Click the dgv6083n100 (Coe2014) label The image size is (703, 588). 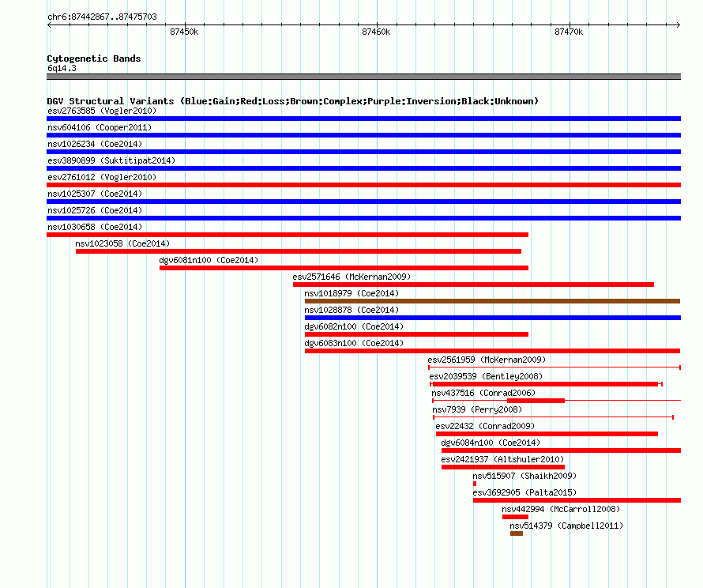click(354, 343)
